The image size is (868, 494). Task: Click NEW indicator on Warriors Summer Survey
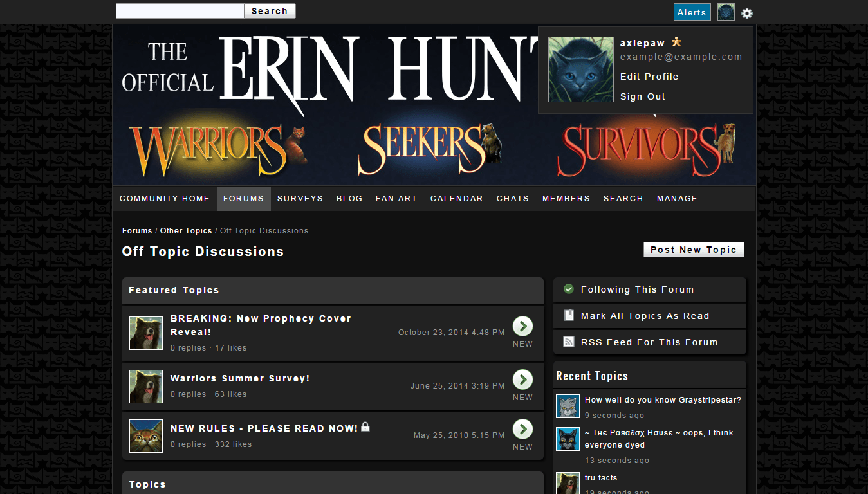(522, 398)
